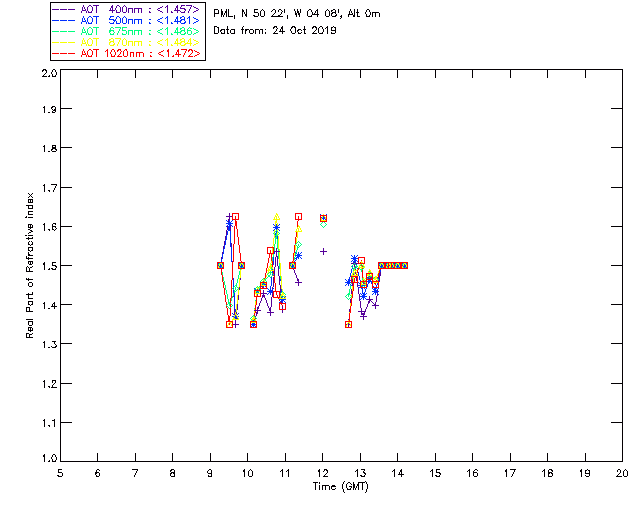The width and height of the screenshot is (640, 512).
Task: Click the 13 x-axis time label
Action: click(360, 473)
